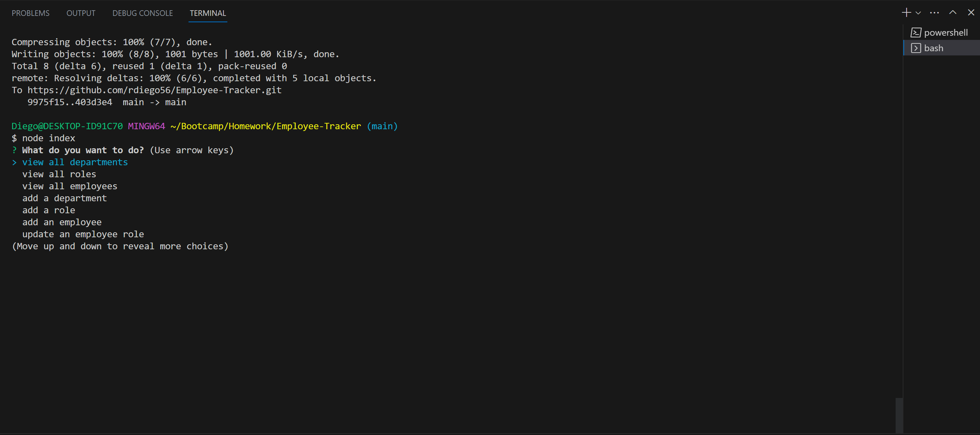The height and width of the screenshot is (435, 980).
Task: Click the 'add an employee' option
Action: 62,222
